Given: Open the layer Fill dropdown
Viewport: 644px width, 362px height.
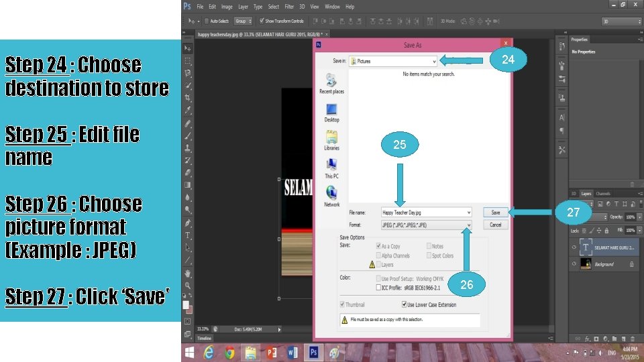Looking at the screenshot, I should point(639,230).
